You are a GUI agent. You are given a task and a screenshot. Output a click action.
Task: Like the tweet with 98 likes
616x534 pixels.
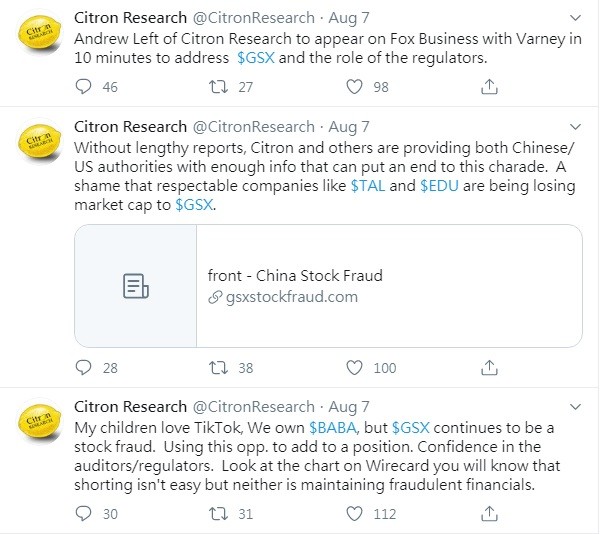coord(354,86)
